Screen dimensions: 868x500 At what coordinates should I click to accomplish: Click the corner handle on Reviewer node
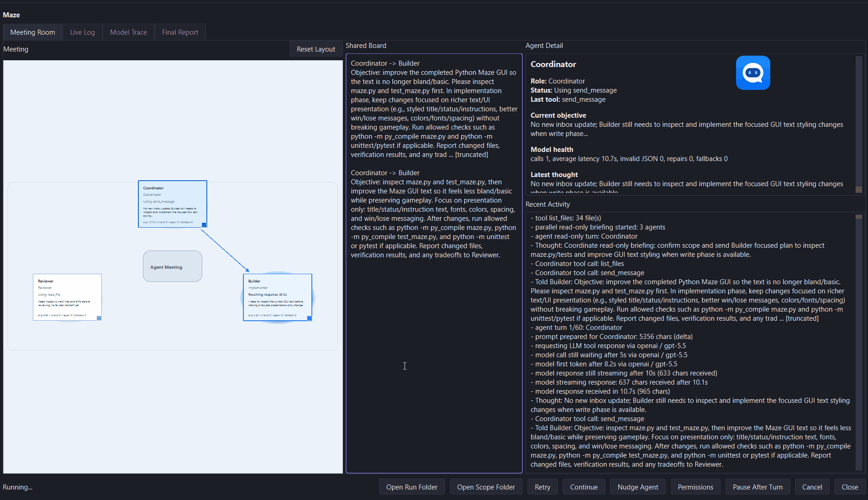[99, 318]
